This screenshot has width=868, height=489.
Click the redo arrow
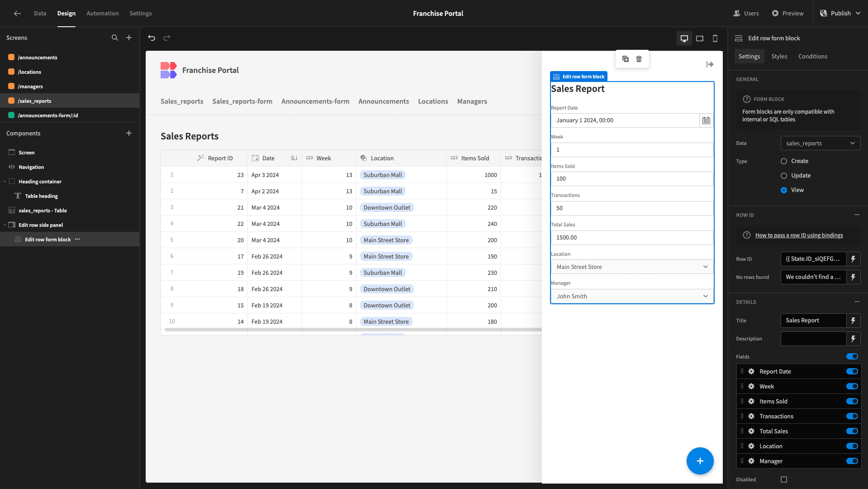167,38
